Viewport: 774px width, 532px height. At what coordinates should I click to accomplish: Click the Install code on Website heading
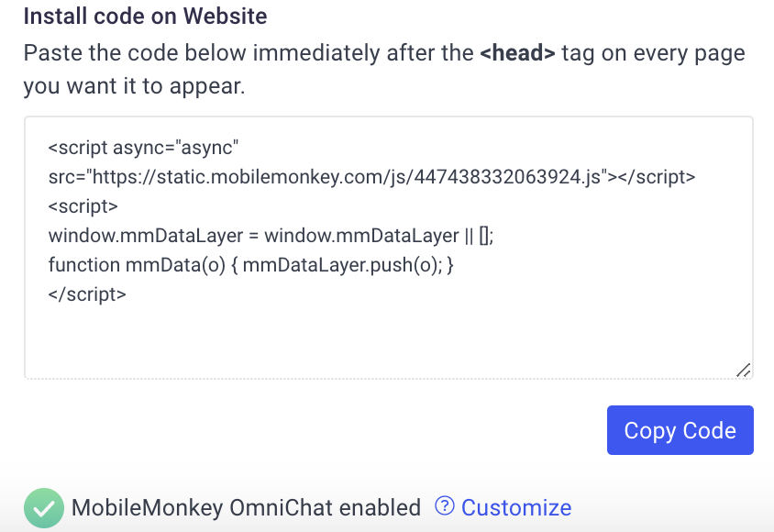coord(145,16)
